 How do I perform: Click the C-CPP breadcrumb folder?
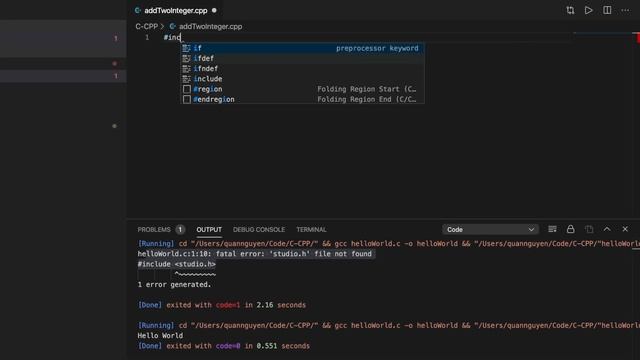pyautogui.click(x=147, y=27)
